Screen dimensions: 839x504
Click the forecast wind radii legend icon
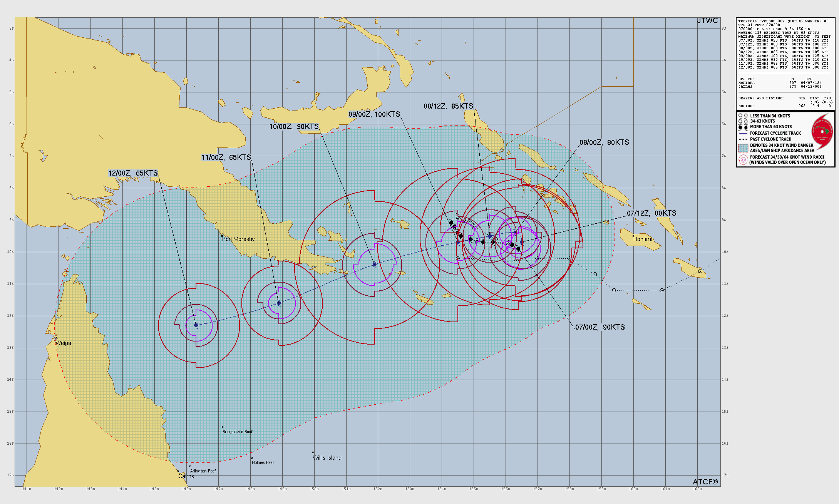(x=743, y=160)
